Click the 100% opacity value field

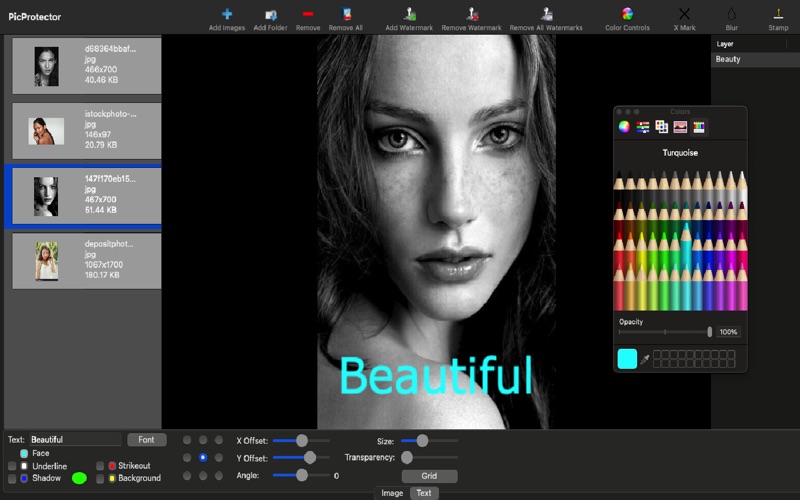(728, 332)
